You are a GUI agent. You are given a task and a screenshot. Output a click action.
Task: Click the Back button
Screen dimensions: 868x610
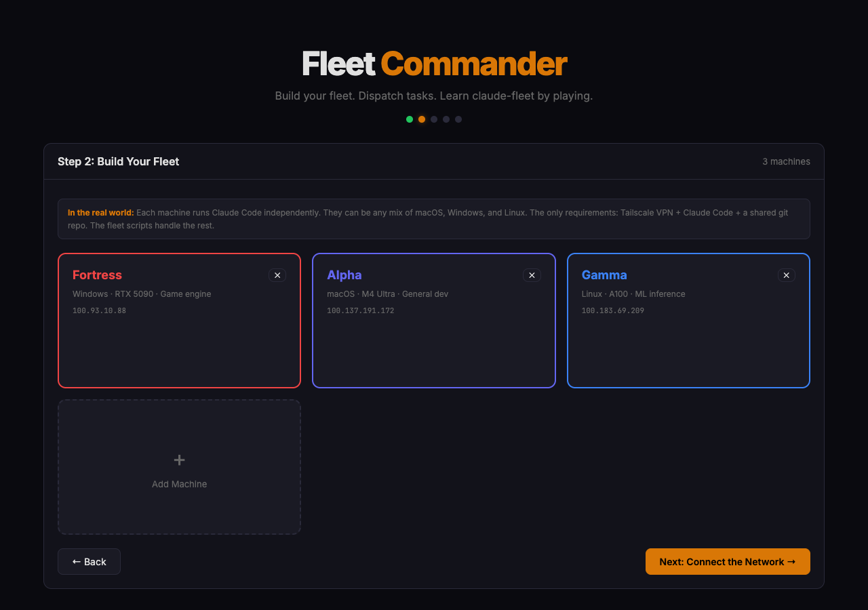[89, 561]
